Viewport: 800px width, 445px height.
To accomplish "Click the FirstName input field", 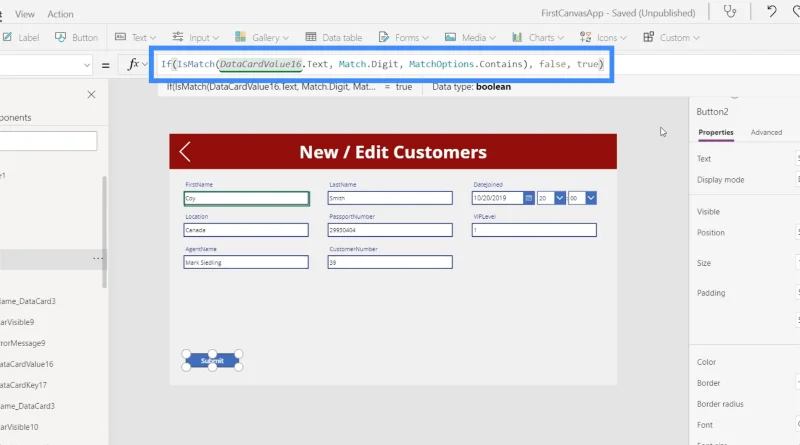I will point(246,199).
